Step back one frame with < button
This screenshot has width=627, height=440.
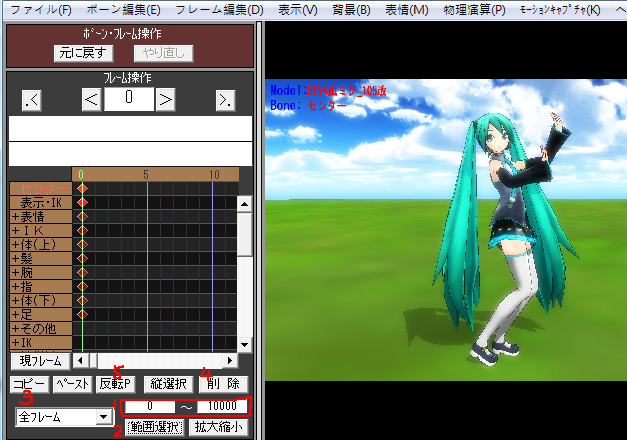[x=92, y=99]
